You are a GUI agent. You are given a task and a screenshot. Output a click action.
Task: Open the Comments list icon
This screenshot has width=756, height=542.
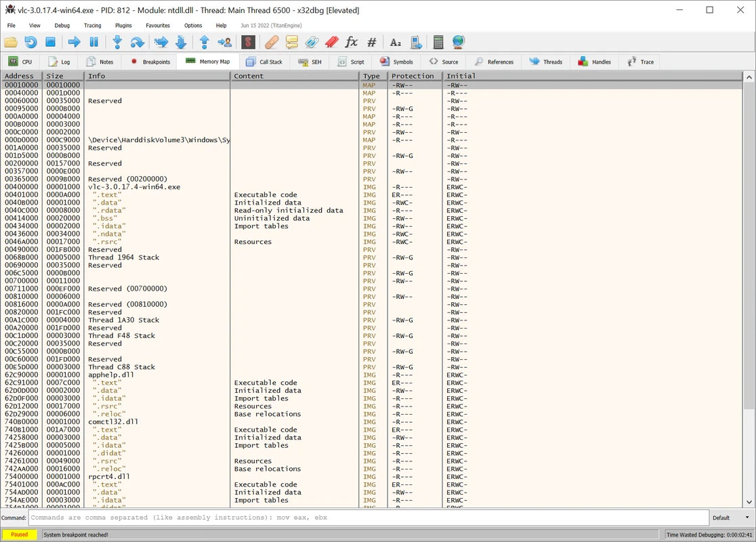(292, 42)
